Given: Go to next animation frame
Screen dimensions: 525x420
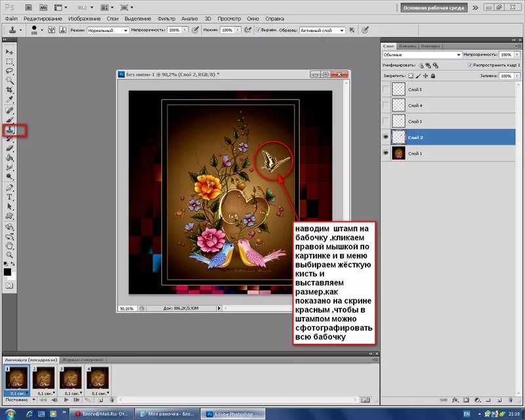Looking at the screenshot, I should click(x=77, y=400).
